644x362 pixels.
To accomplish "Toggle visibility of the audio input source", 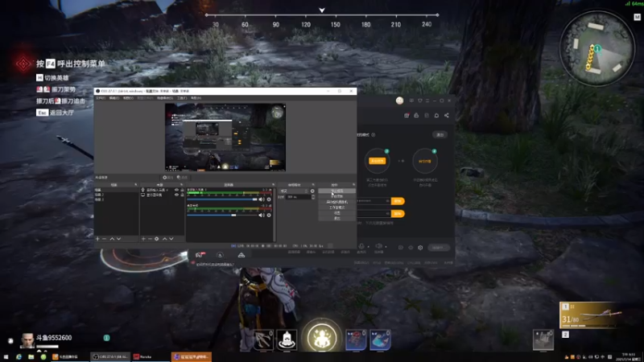I will (176, 190).
